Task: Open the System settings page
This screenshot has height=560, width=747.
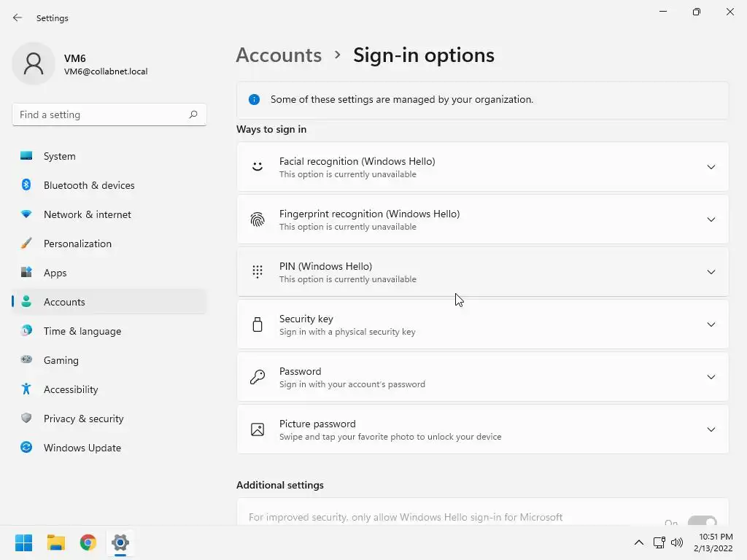Action: tap(60, 156)
